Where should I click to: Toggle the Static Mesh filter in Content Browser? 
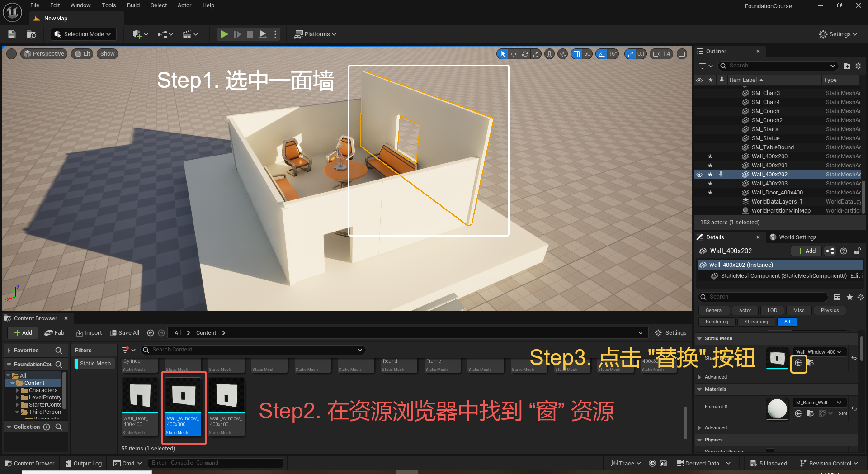pyautogui.click(x=94, y=364)
